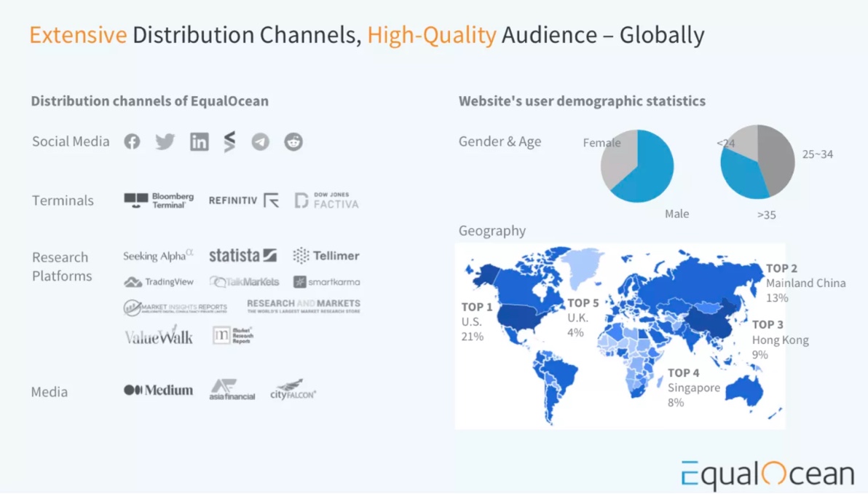Click Australia on the world map
868x494 pixels.
point(744,391)
